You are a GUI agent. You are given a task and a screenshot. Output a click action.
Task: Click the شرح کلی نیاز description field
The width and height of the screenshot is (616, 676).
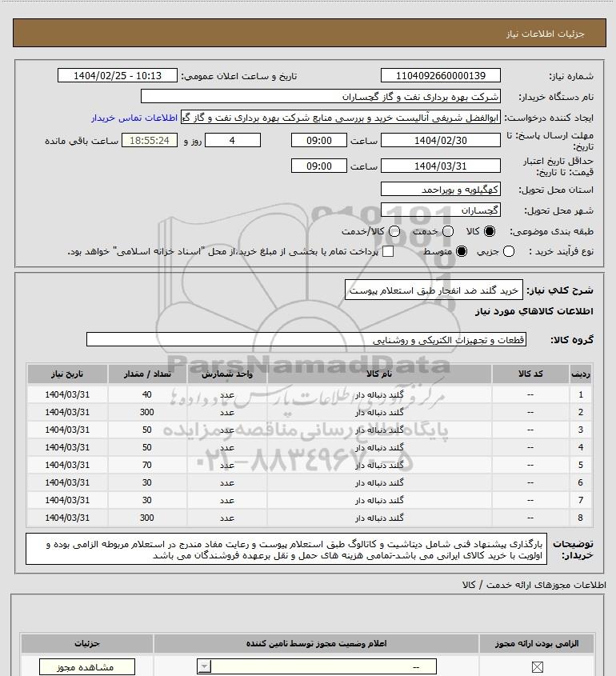[434, 290]
